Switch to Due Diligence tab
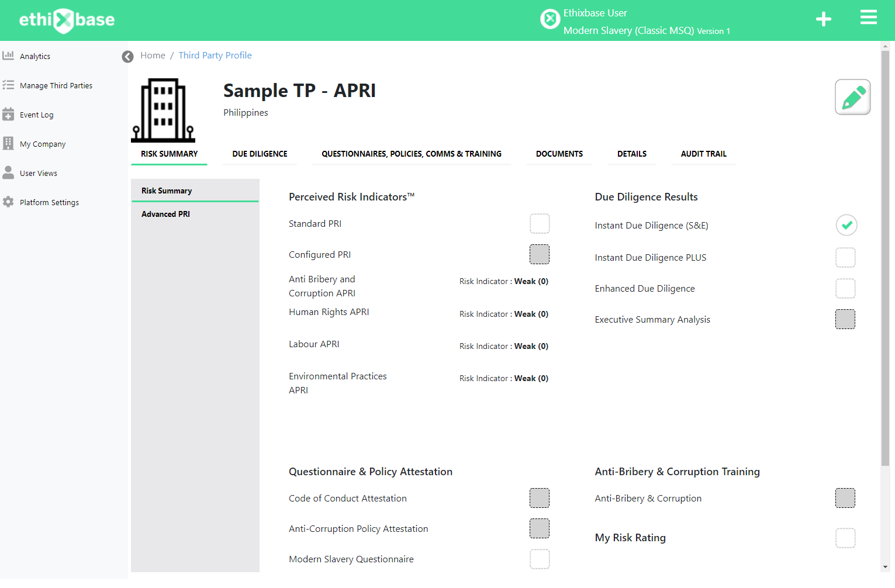 (260, 154)
